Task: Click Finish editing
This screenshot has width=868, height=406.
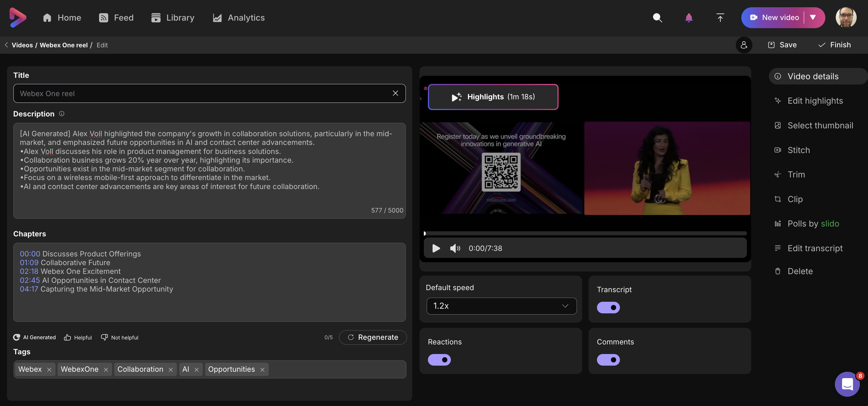Action: point(835,45)
